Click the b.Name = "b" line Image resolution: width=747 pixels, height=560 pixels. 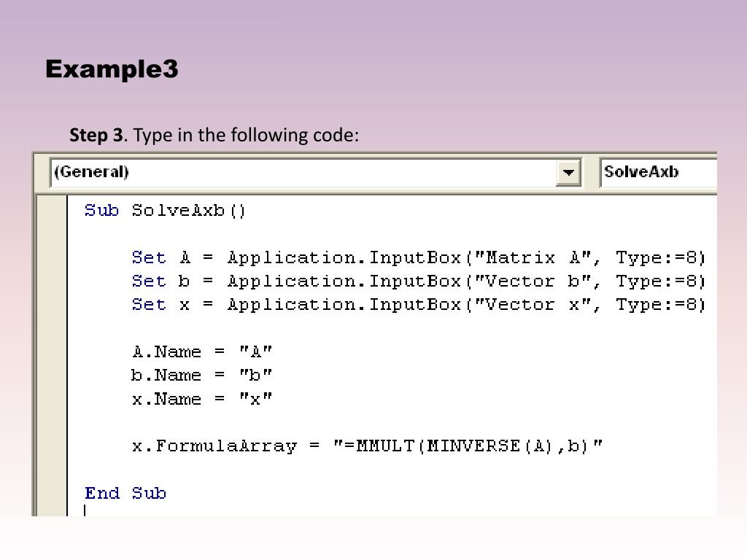click(202, 376)
